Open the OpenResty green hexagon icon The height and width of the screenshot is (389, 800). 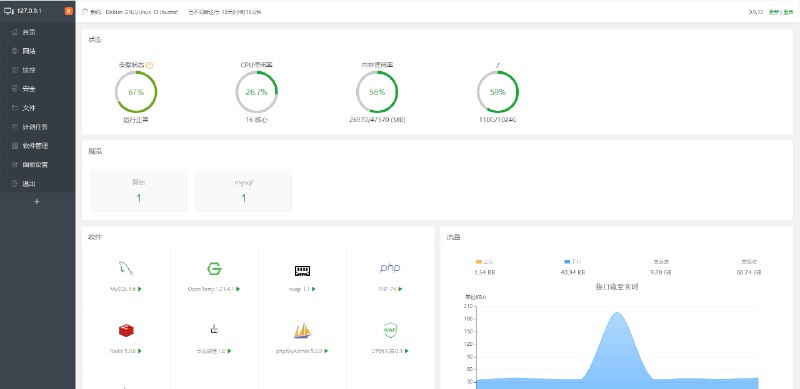[x=214, y=269]
